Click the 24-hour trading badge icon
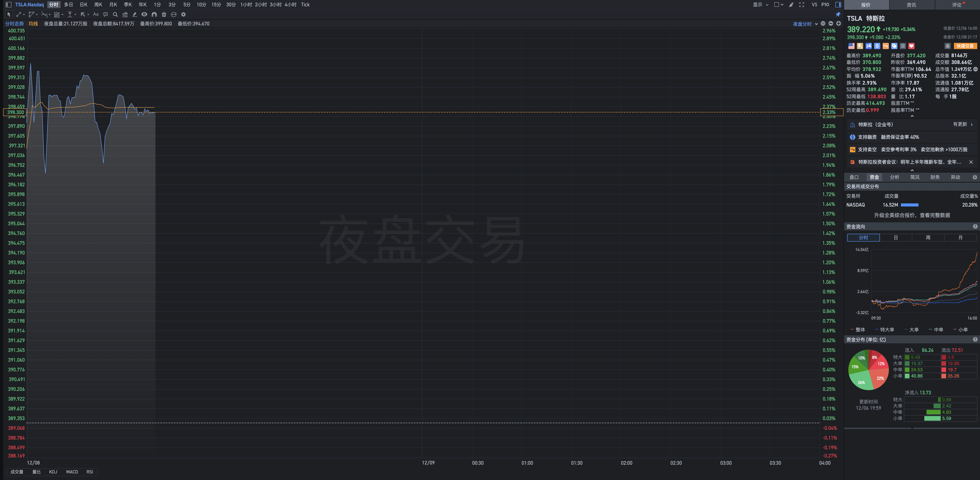The image size is (980, 480). pyautogui.click(x=869, y=46)
